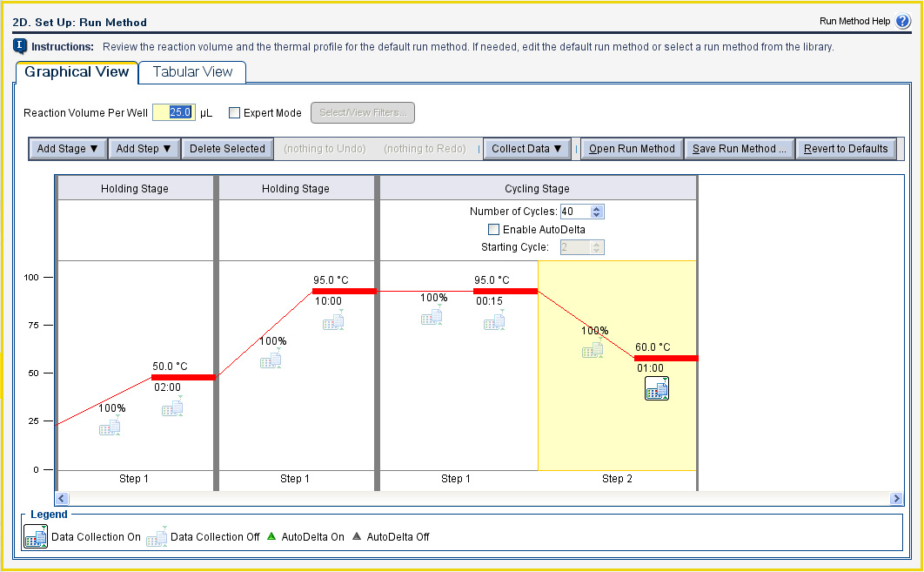Click data collection icon at 60.0 °C step

click(657, 389)
